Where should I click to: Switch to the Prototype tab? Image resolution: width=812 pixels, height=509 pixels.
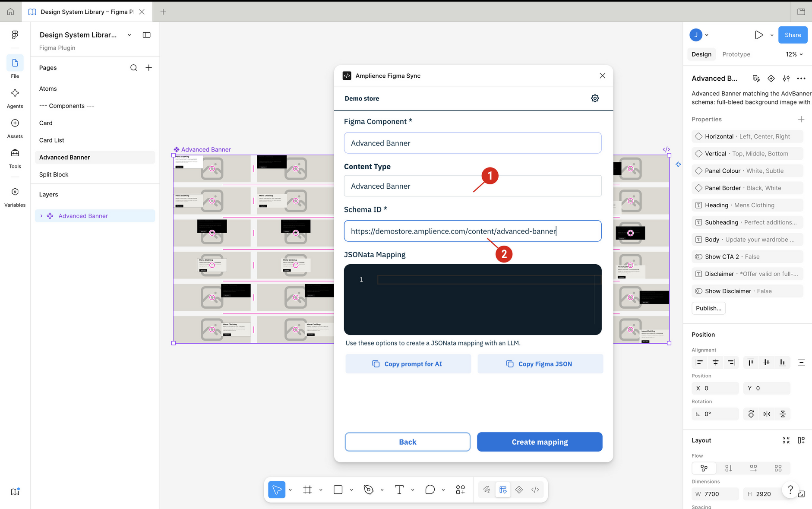point(736,54)
